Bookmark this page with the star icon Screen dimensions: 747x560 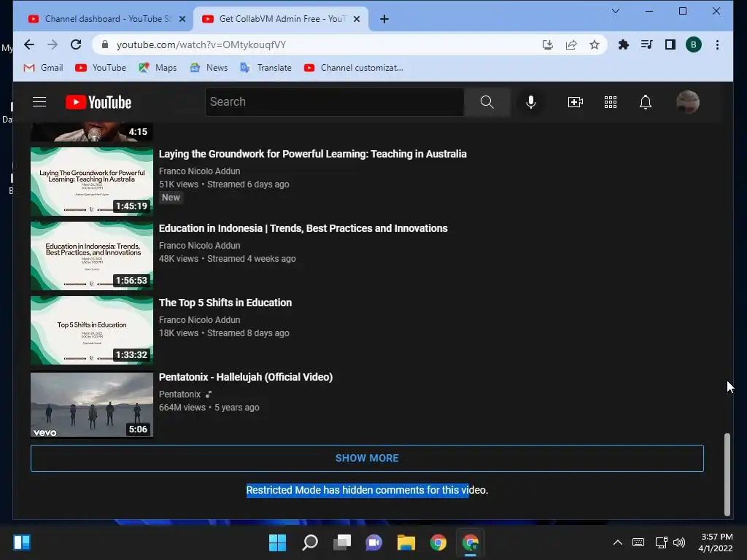(594, 44)
